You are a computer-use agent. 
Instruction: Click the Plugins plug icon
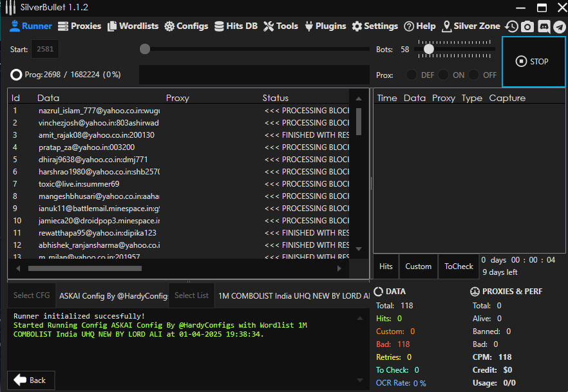point(308,26)
